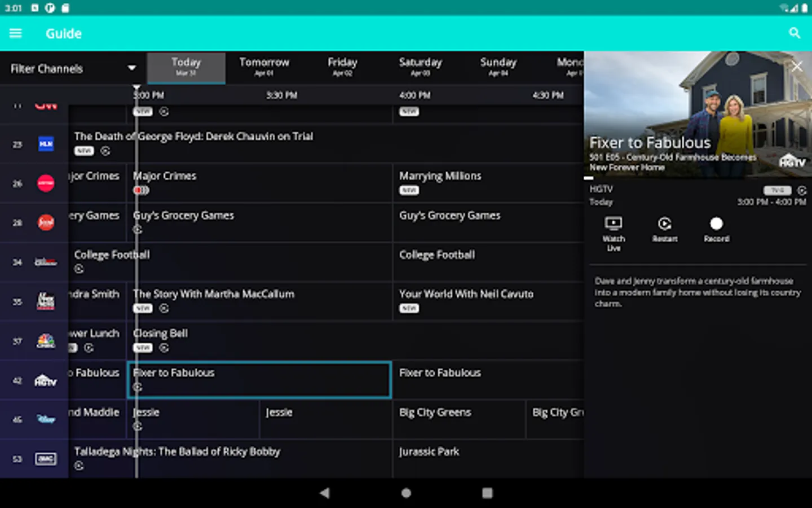Switch to the Tomorrow tab
812x508 pixels.
click(264, 67)
